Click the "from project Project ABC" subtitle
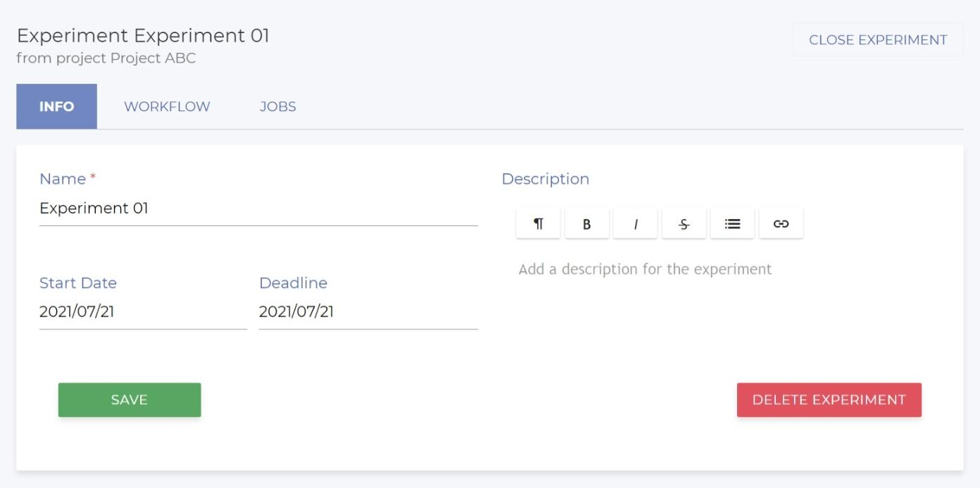The image size is (980, 488). pos(106,58)
